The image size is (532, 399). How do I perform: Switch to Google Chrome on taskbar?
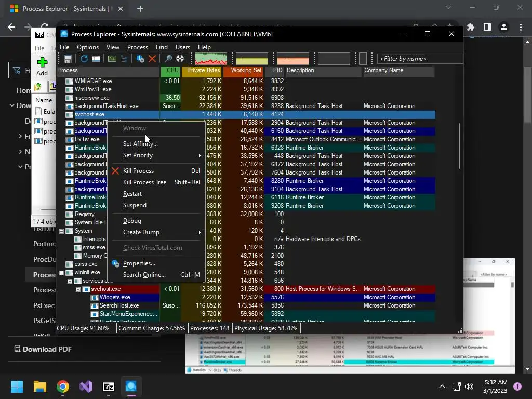pyautogui.click(x=63, y=387)
